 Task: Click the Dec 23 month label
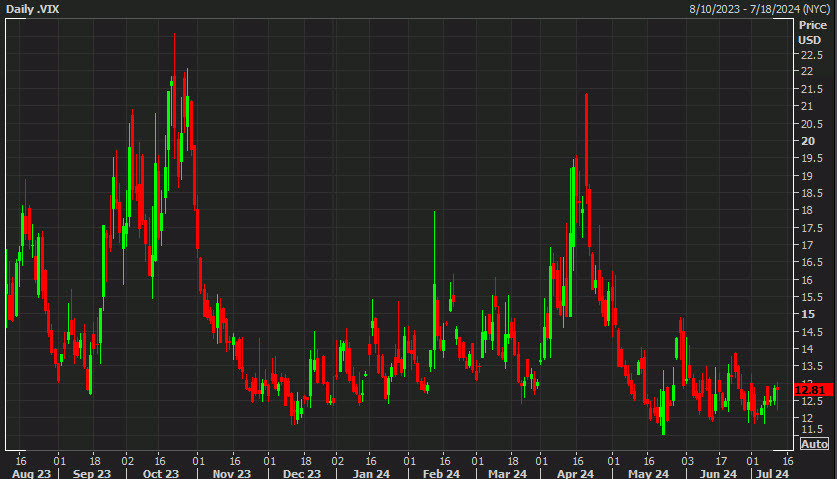[x=302, y=474]
